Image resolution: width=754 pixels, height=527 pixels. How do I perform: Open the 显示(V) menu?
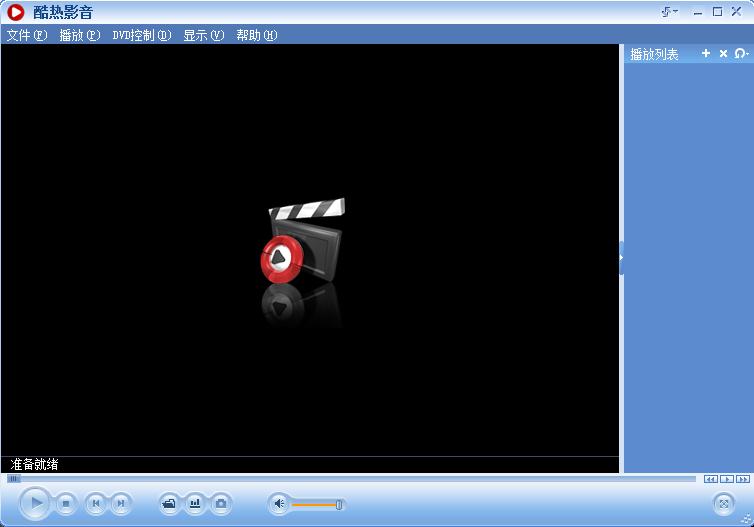tap(203, 35)
